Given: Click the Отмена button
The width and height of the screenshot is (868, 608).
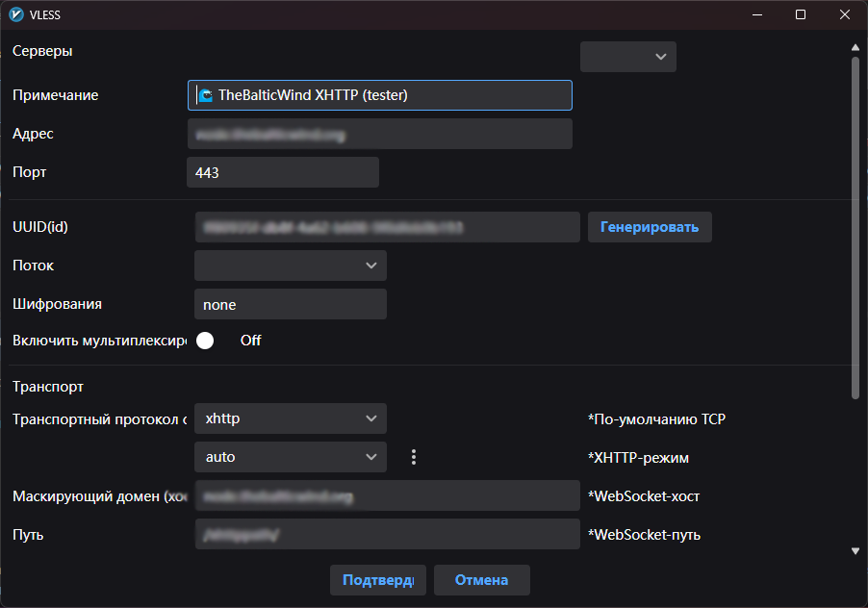Looking at the screenshot, I should click(481, 580).
